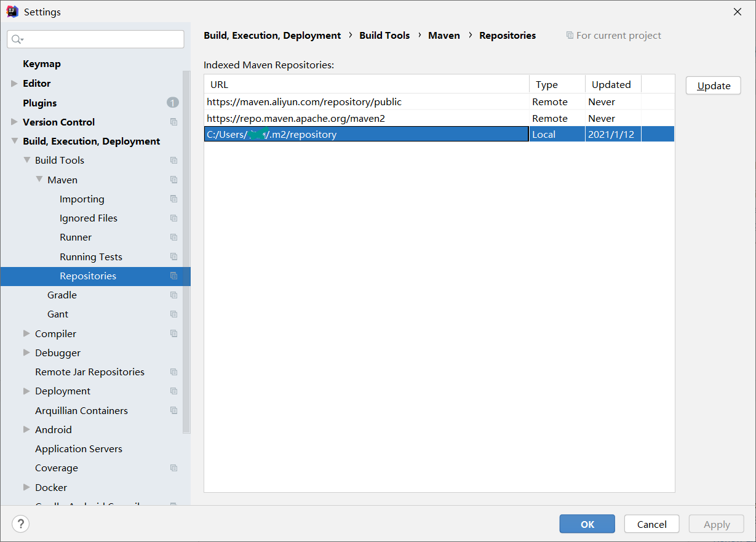Open Coverage settings
This screenshot has width=756, height=542.
coord(57,468)
